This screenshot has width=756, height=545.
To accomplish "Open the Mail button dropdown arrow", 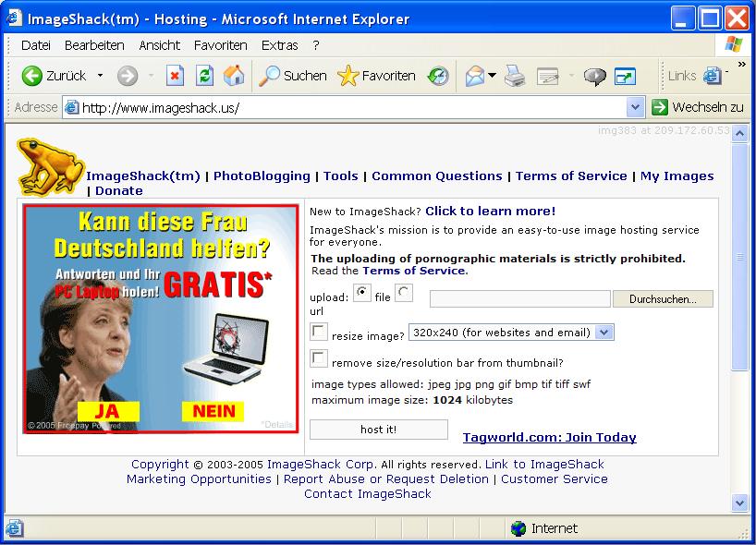I will click(492, 75).
